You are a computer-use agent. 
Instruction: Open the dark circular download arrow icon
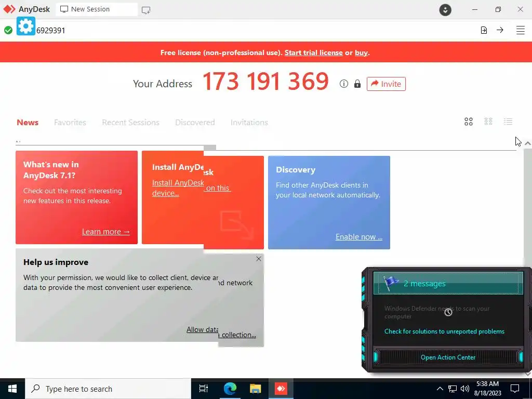[x=445, y=10]
